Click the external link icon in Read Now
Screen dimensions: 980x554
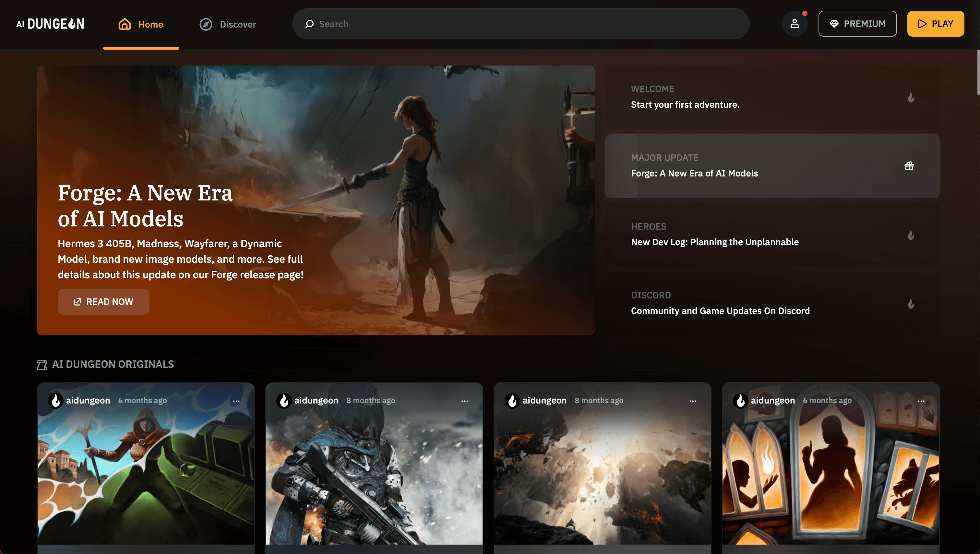(77, 302)
